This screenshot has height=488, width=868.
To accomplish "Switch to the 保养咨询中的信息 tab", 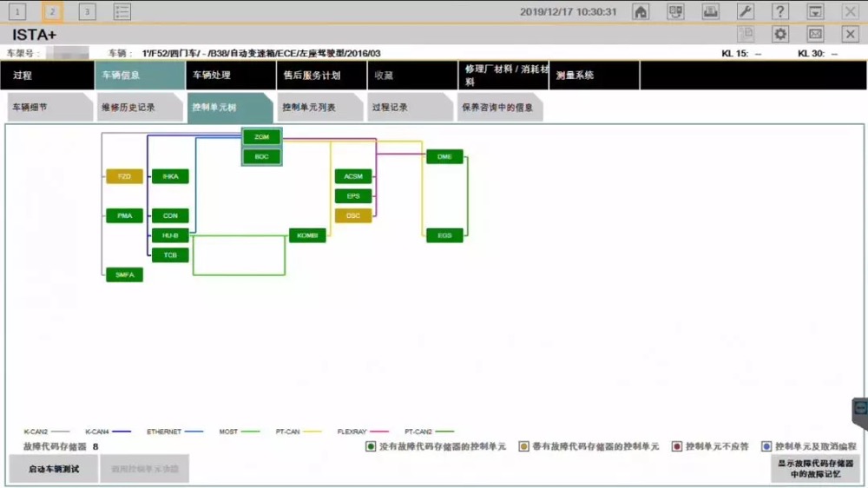I will [499, 108].
